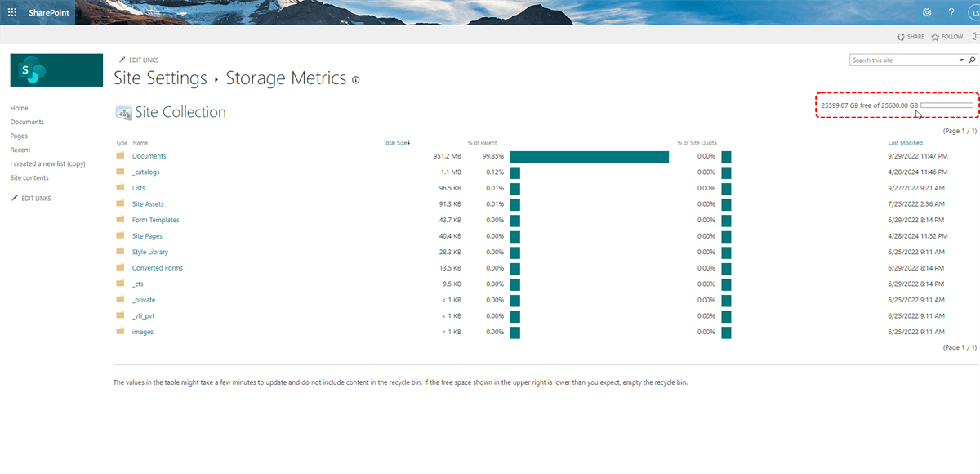Click the help question mark icon
Image resolution: width=980 pixels, height=474 pixels.
(951, 12)
